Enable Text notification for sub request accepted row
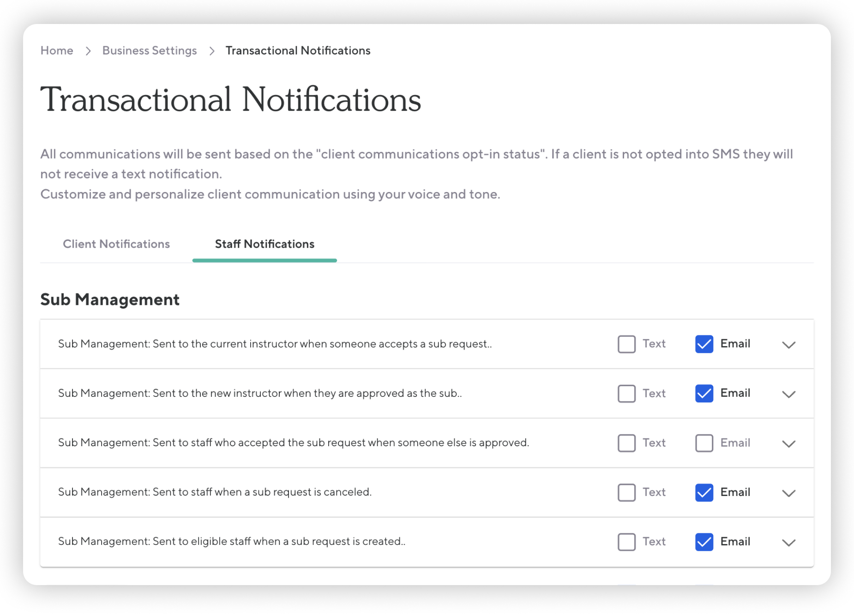 (x=626, y=344)
